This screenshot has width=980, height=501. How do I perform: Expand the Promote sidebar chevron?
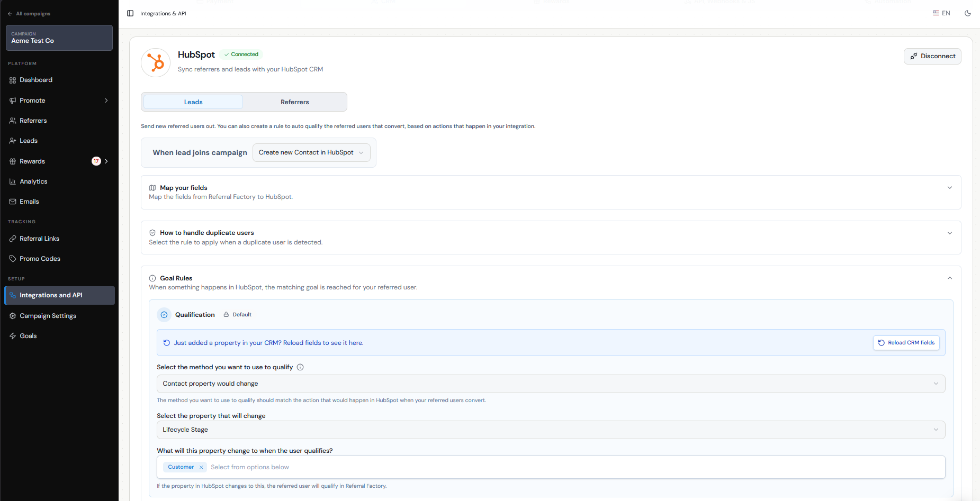coord(106,101)
